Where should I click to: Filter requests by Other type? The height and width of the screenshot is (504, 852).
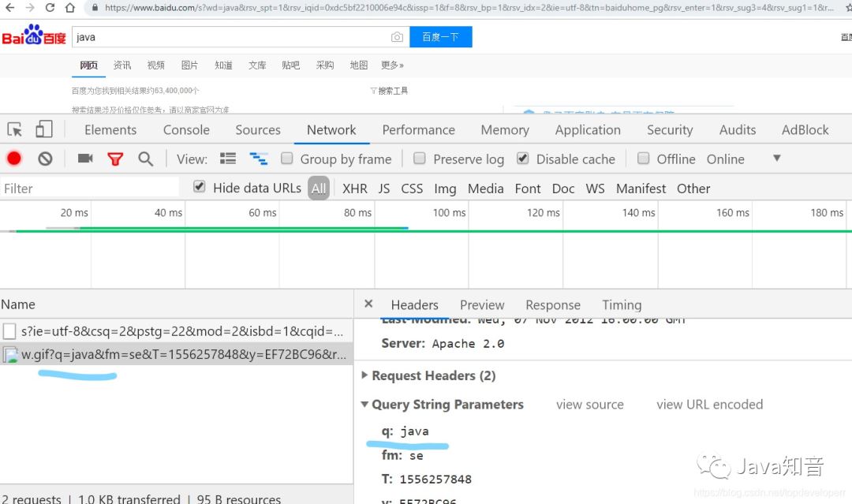point(693,189)
